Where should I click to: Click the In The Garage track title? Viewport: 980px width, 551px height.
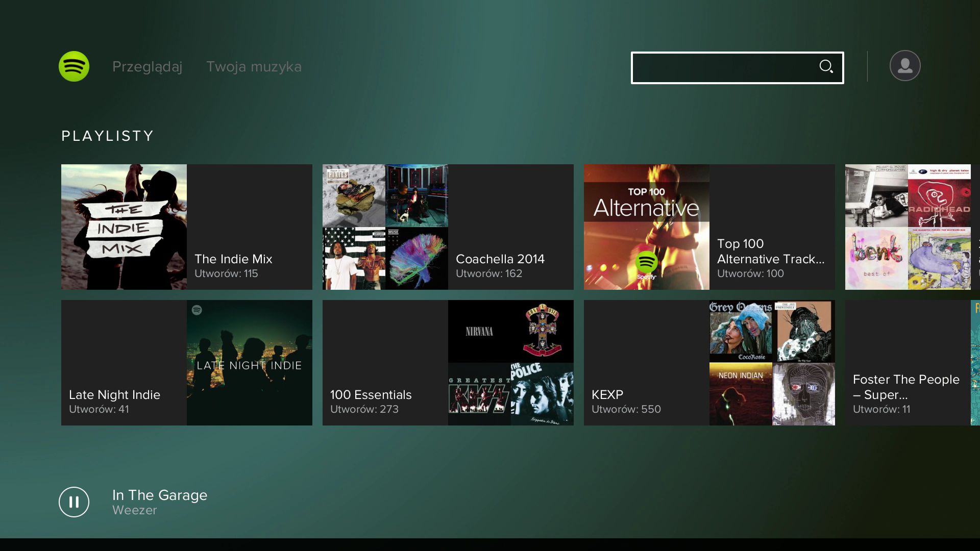160,495
